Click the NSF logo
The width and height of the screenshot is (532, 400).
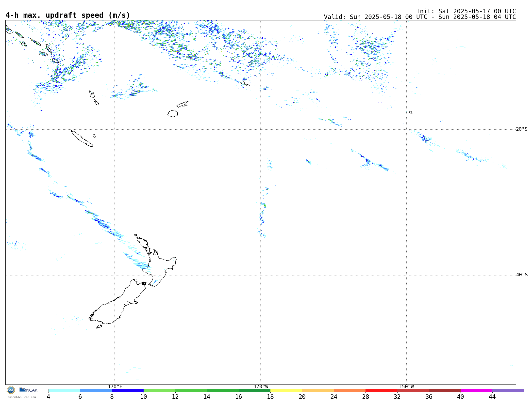point(11,390)
